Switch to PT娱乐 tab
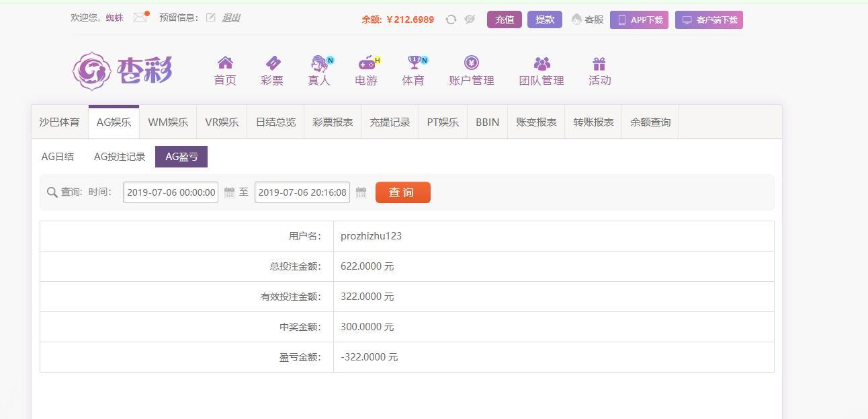868x419 pixels. 443,122
